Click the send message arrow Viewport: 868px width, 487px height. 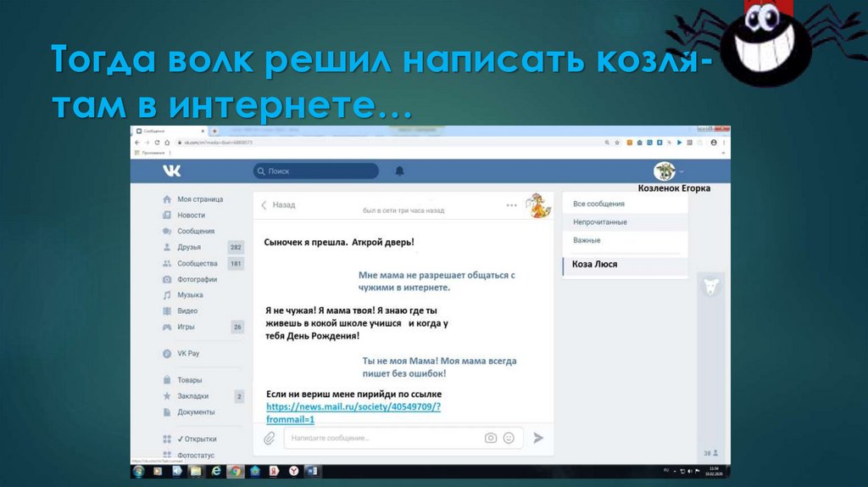[538, 438]
